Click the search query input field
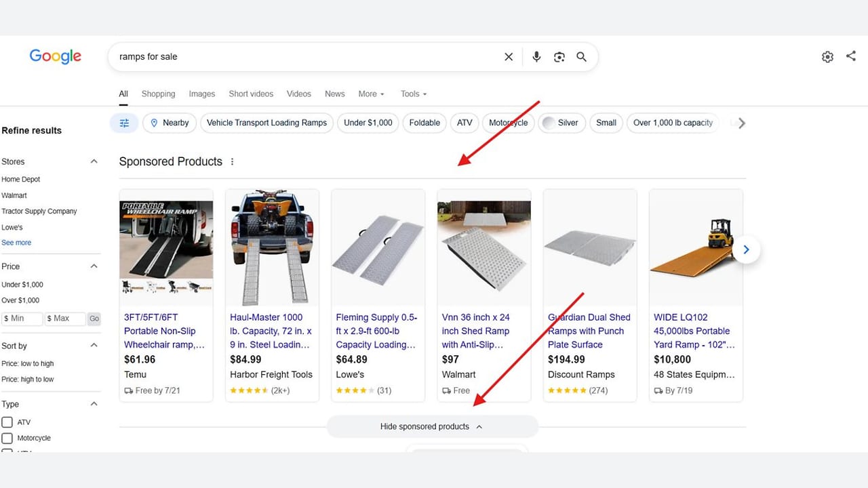 [x=305, y=57]
